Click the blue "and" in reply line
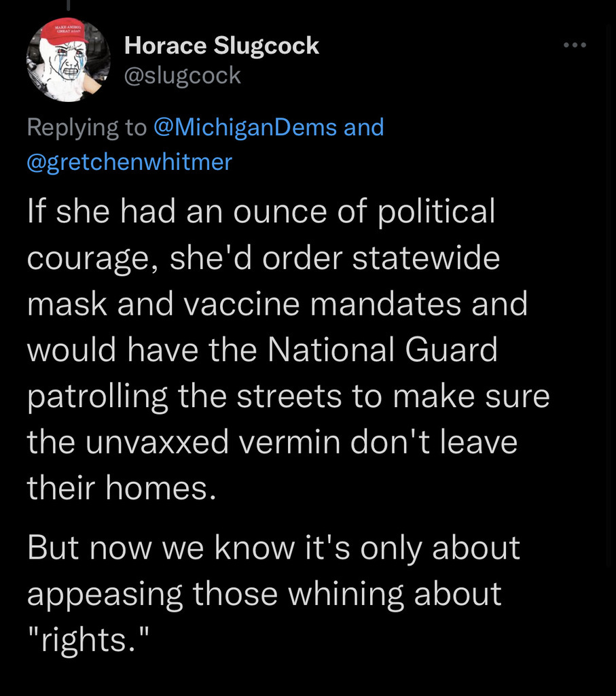 364,127
